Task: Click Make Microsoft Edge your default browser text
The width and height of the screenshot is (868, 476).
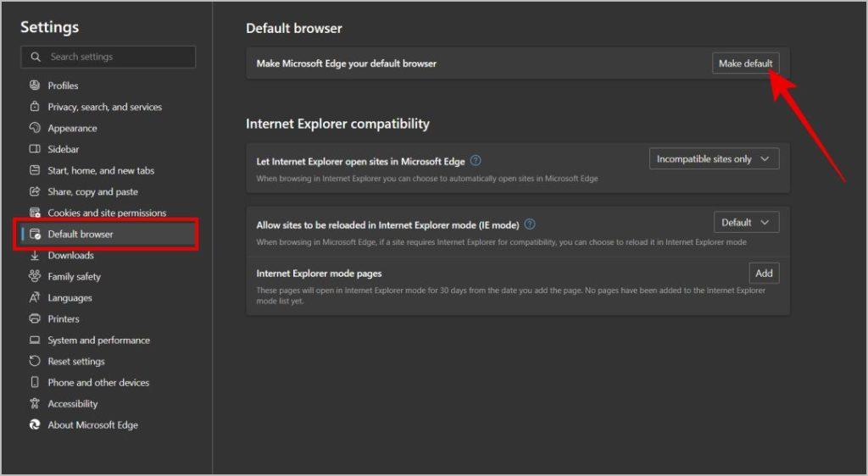Action: (347, 64)
